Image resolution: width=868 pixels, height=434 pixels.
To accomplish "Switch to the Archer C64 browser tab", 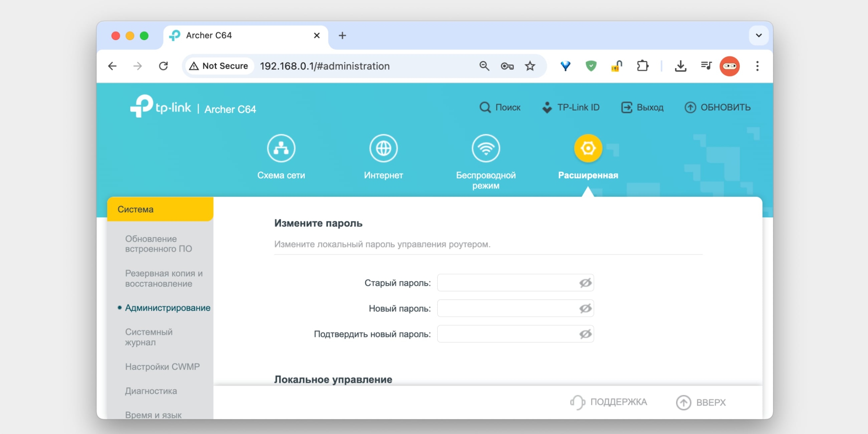I will (209, 35).
